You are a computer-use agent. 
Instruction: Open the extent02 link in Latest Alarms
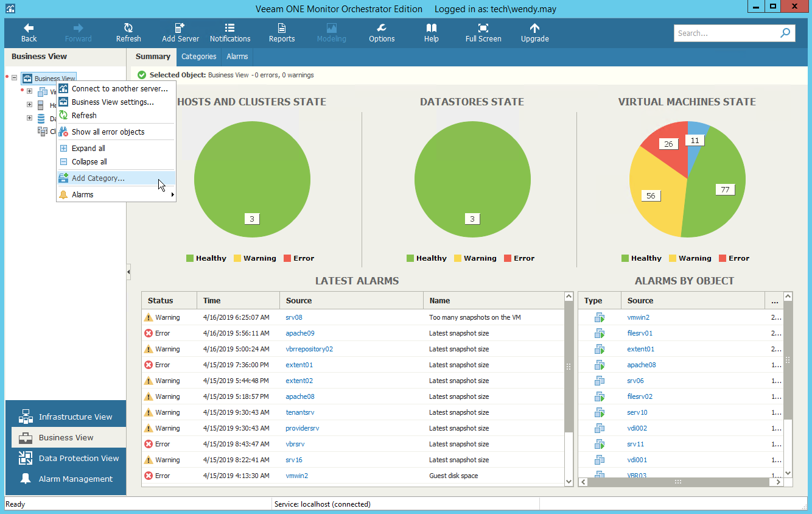[x=299, y=381]
